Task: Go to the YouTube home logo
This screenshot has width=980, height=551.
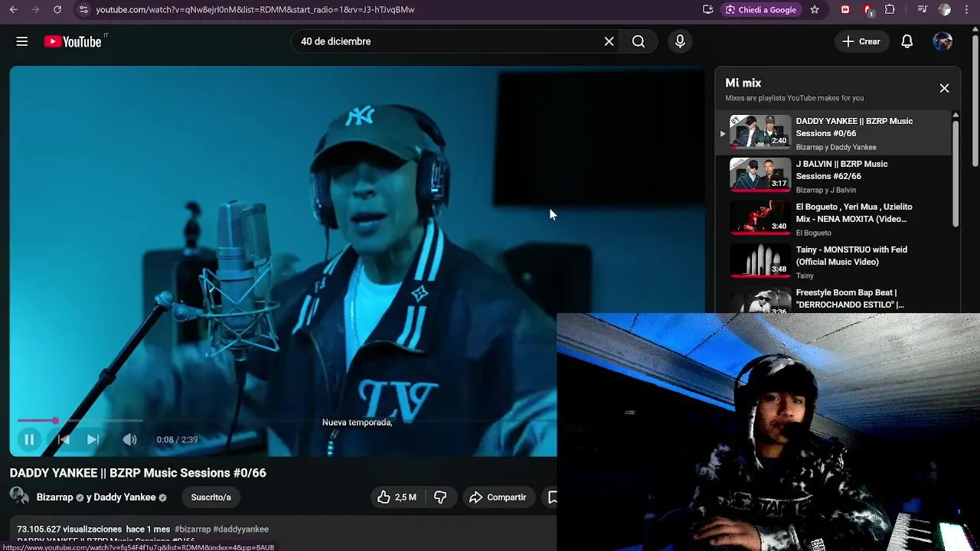Action: 73,41
